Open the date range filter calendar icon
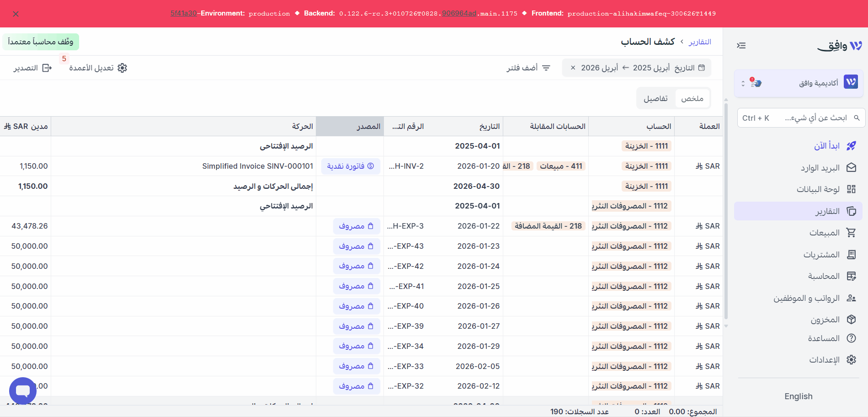 pos(702,68)
